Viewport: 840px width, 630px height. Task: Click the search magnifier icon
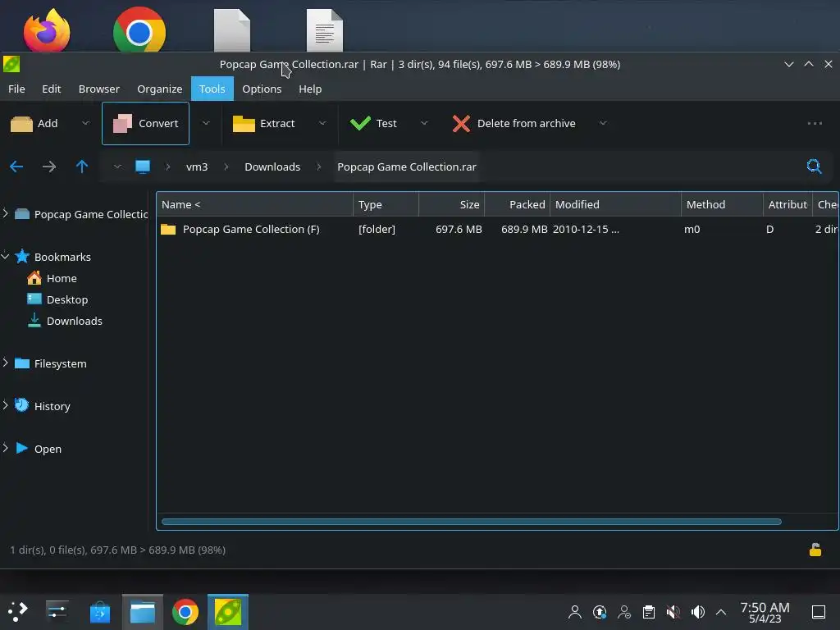click(x=815, y=167)
